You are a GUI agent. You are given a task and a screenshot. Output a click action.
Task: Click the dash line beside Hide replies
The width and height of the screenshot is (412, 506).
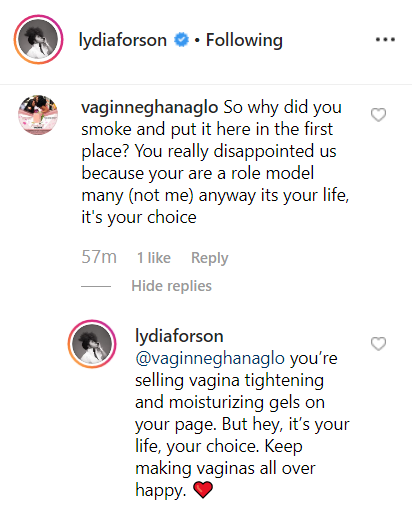click(x=96, y=286)
